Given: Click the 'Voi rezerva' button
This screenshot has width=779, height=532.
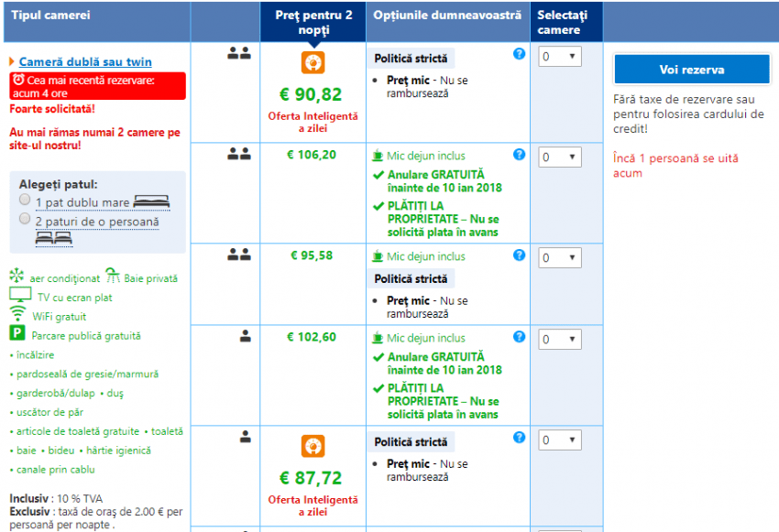Looking at the screenshot, I should coord(691,70).
